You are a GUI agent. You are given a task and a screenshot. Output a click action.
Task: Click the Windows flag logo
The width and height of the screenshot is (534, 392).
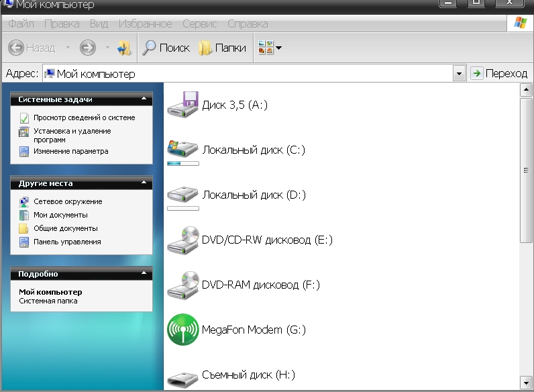pos(521,23)
